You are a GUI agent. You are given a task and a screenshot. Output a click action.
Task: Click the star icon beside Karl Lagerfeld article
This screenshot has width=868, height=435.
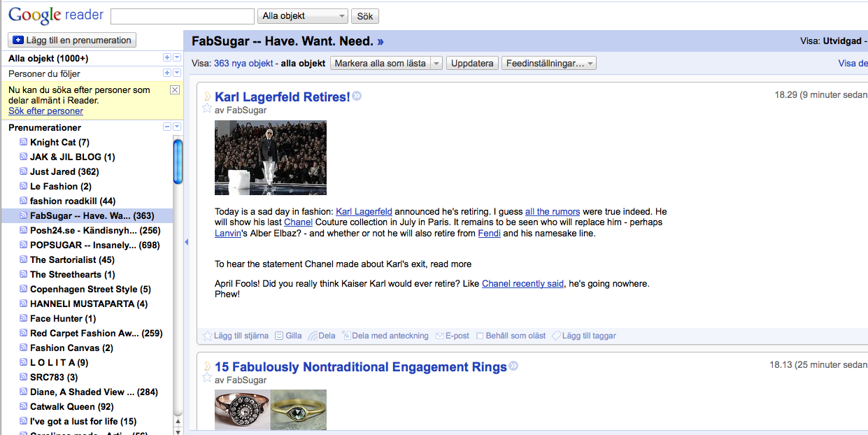pos(207,108)
